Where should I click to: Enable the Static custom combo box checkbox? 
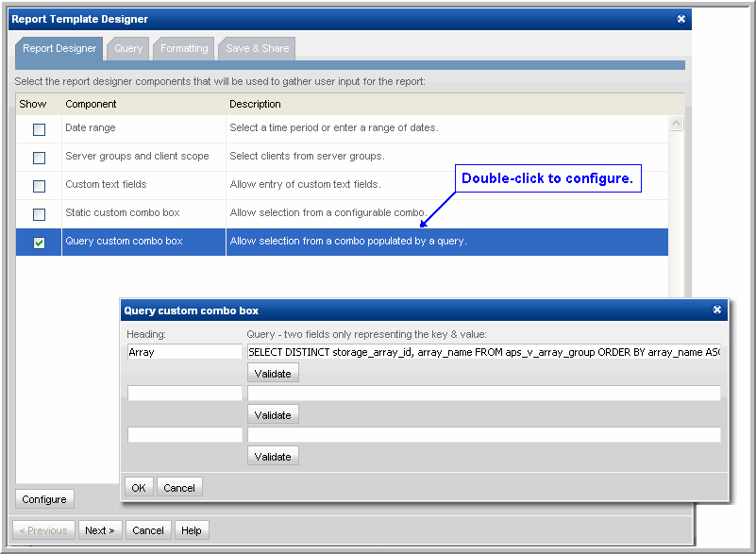(39, 214)
